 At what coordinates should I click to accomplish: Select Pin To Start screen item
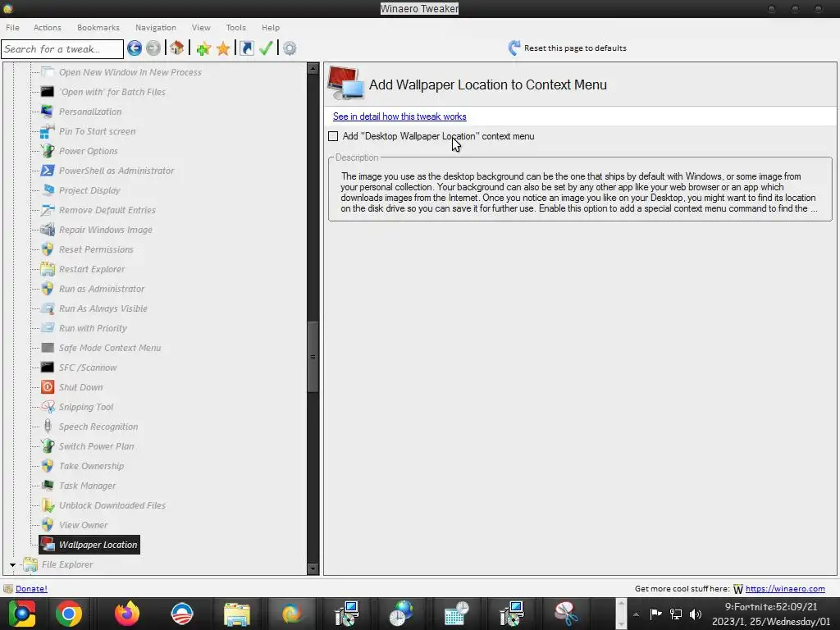[97, 131]
